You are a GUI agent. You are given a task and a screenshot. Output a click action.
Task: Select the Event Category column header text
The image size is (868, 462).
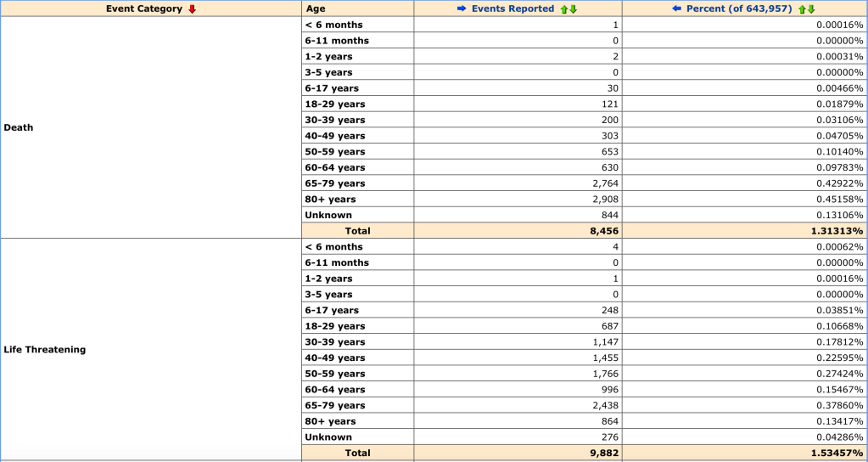point(143,8)
